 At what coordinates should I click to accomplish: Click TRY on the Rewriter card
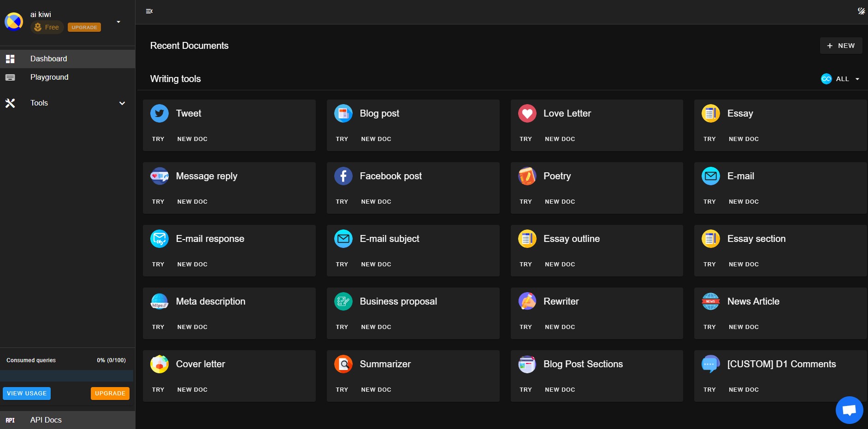pyautogui.click(x=526, y=327)
